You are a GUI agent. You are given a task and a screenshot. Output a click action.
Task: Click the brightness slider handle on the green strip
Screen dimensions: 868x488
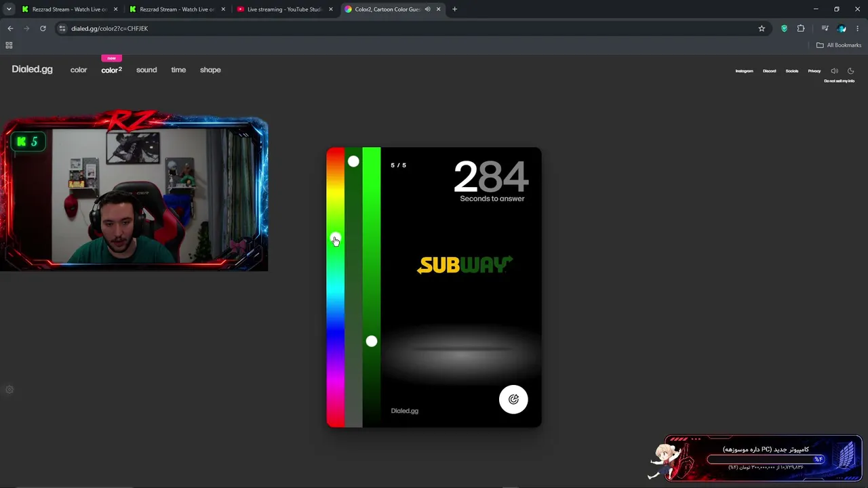click(x=372, y=342)
